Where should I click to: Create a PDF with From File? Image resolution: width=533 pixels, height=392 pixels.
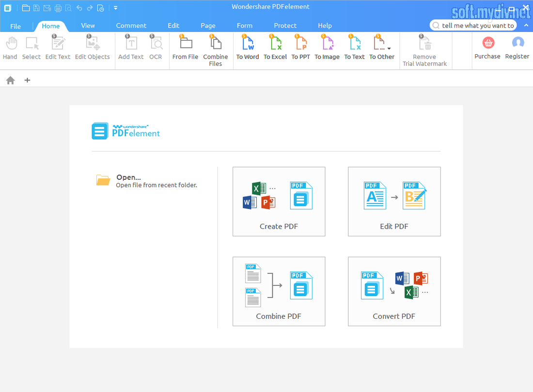click(185, 48)
